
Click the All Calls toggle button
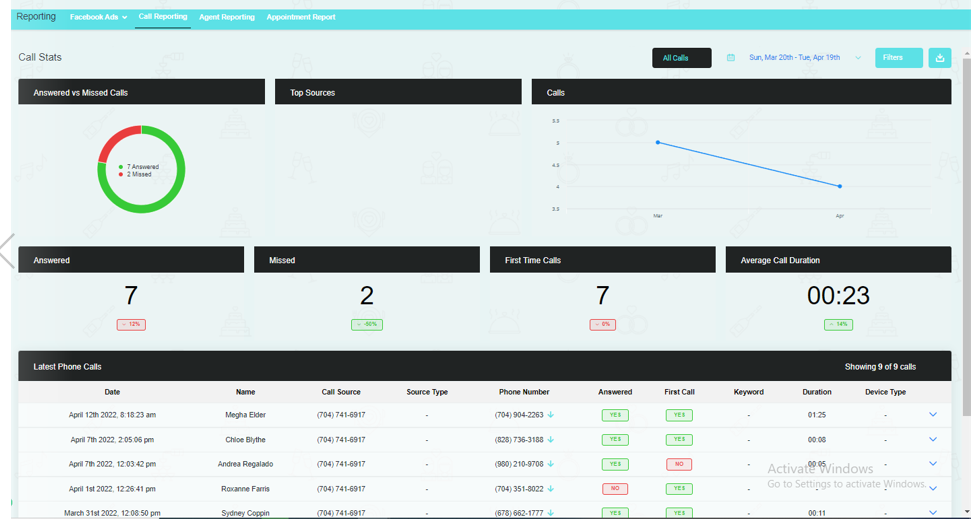[681, 57]
